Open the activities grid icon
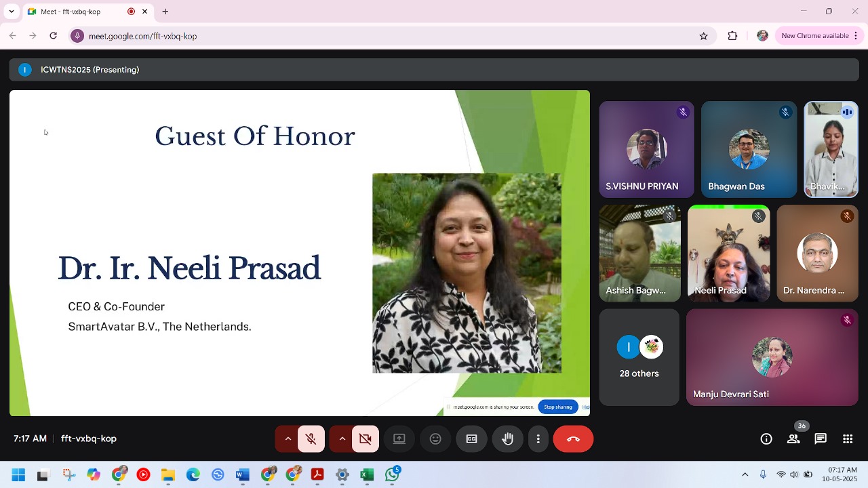The width and height of the screenshot is (868, 488). pos(848,439)
